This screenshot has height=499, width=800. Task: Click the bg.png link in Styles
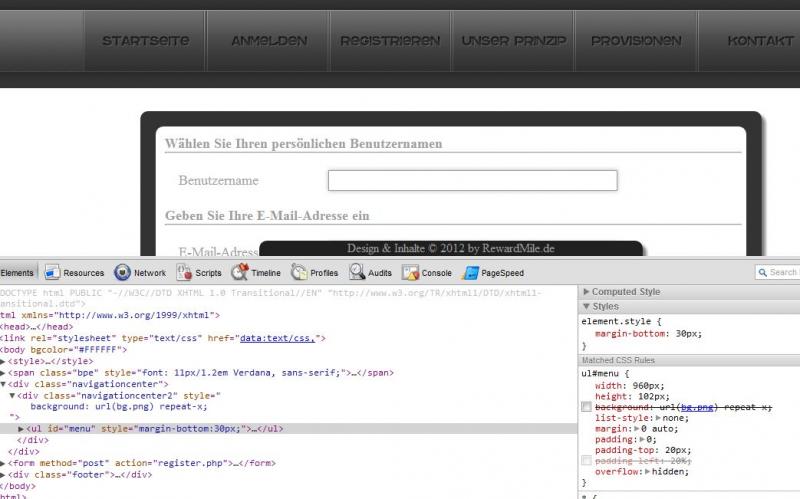(697, 408)
